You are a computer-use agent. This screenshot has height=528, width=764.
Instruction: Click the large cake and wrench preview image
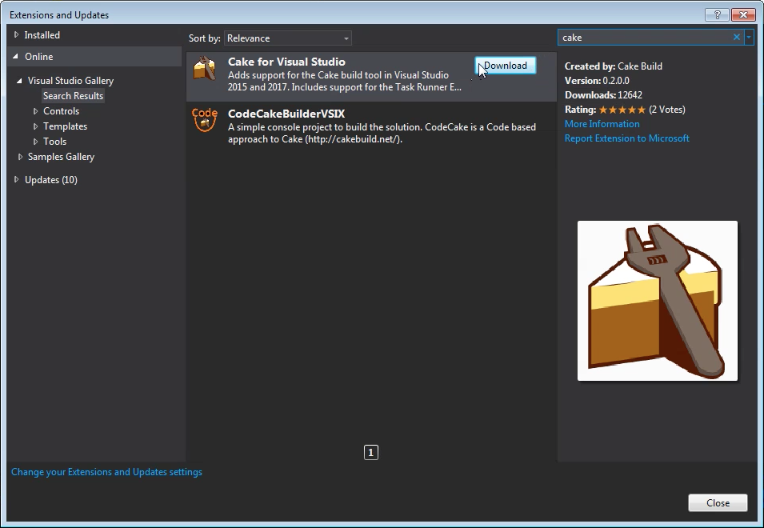point(657,301)
